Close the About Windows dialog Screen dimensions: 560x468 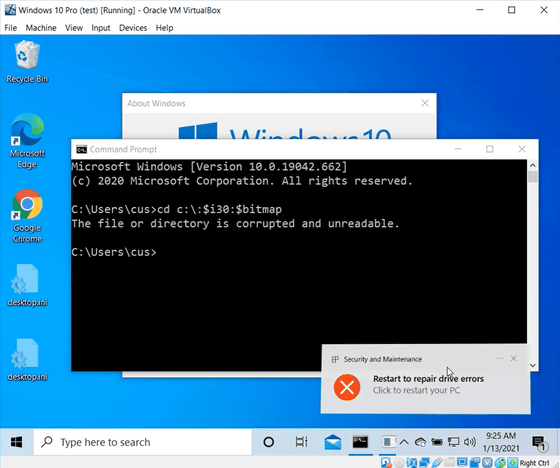[x=425, y=103]
